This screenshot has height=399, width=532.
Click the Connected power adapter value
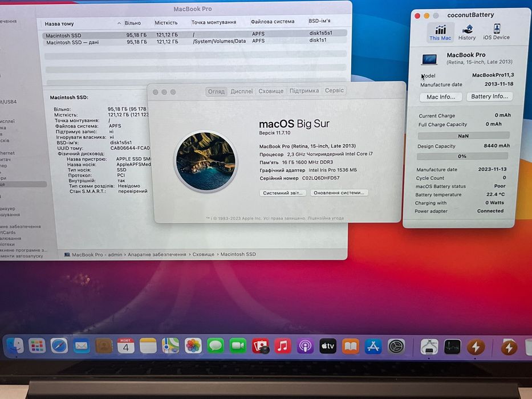tap(490, 211)
